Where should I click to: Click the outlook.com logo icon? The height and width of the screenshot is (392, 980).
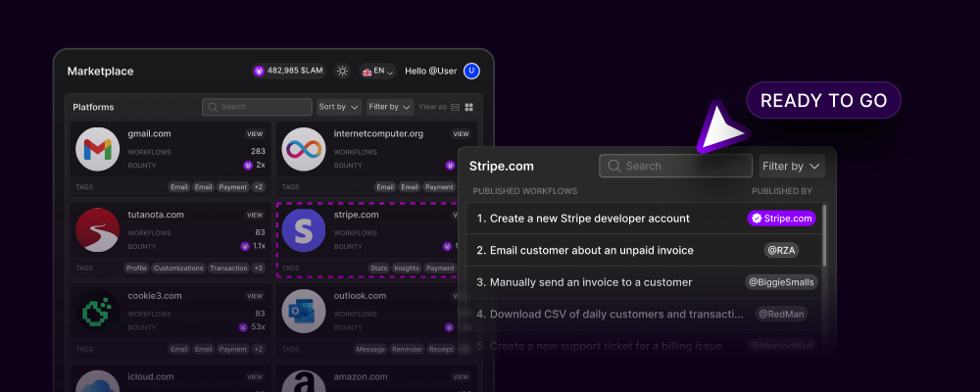point(304,312)
